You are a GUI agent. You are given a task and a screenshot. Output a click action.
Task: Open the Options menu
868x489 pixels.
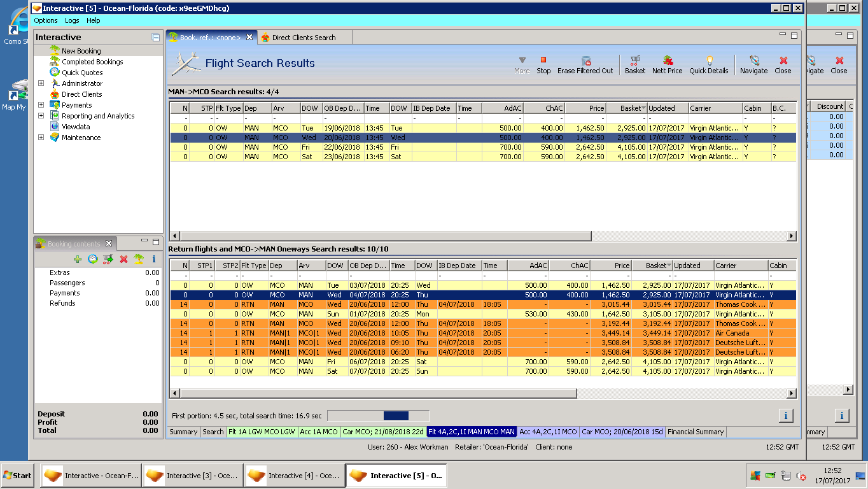[46, 20]
